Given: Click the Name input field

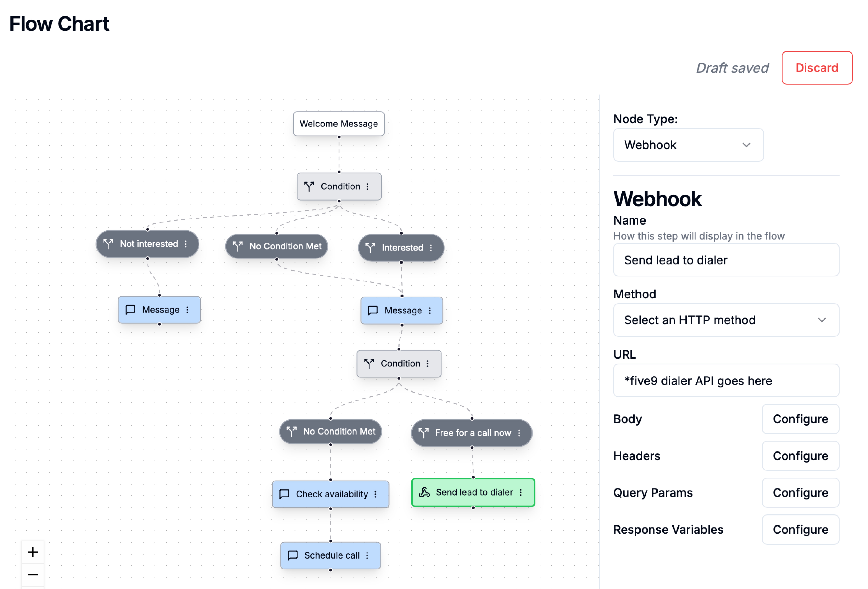Looking at the screenshot, I should tap(726, 260).
